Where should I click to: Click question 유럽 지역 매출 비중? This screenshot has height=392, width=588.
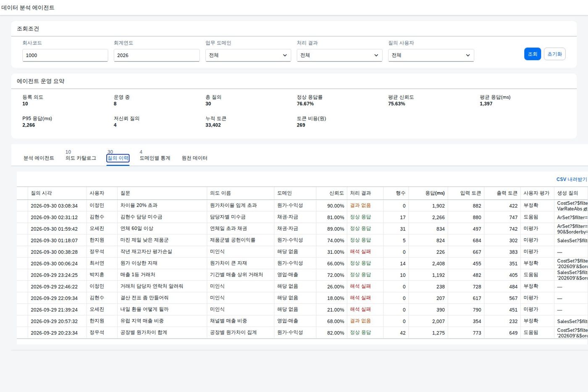[142, 321]
